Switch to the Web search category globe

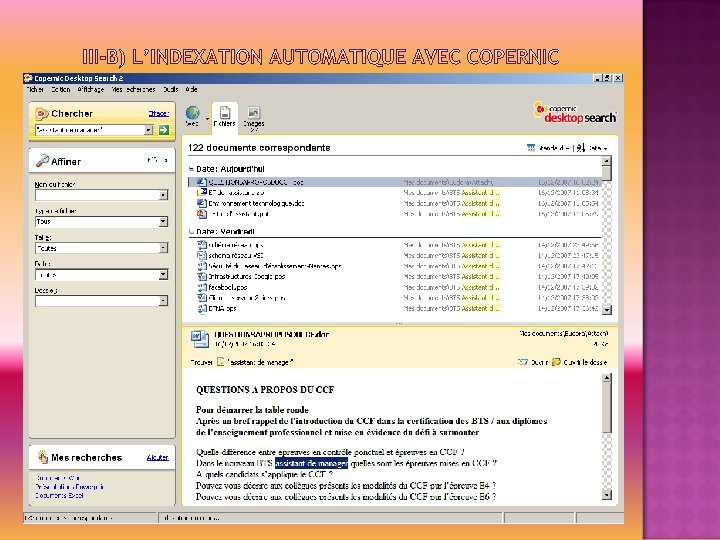[x=193, y=113]
